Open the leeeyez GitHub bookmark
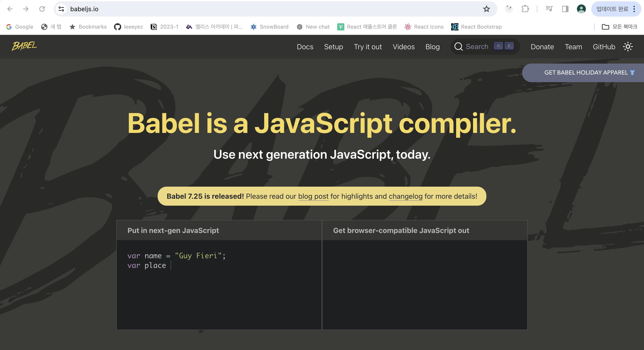Screen dimensions: 644x350 click(129, 27)
